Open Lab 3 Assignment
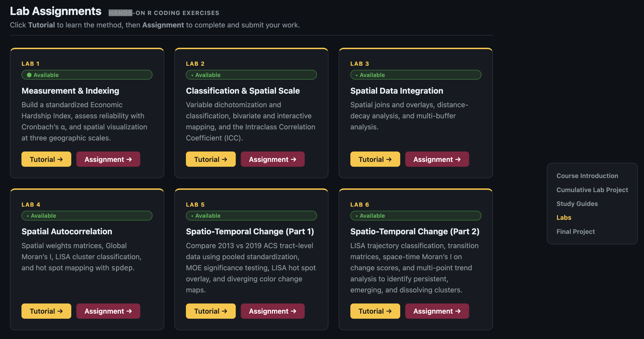 [x=437, y=159]
